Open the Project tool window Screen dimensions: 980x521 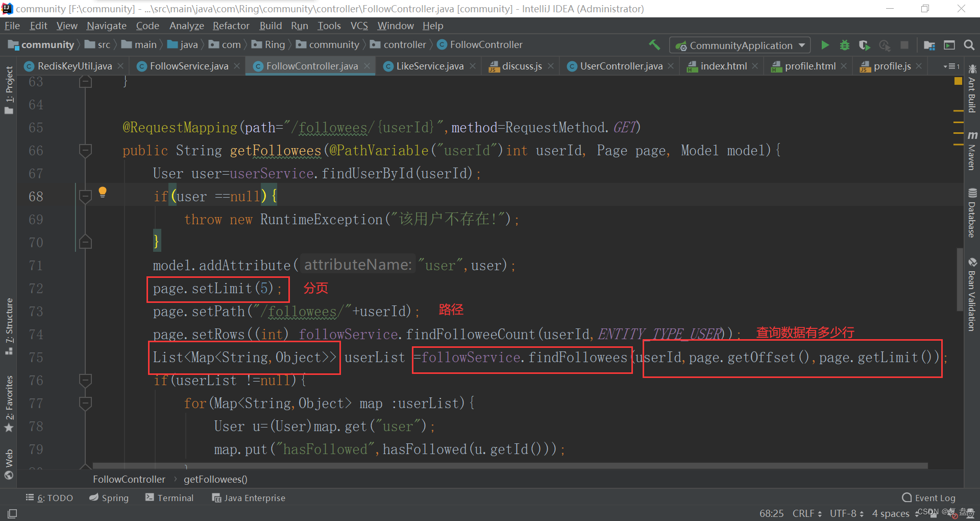click(9, 90)
